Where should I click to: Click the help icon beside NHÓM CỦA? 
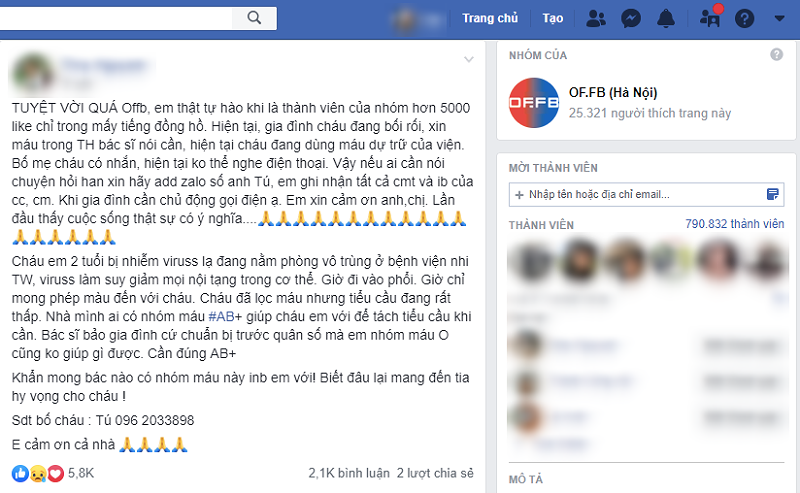click(x=777, y=55)
